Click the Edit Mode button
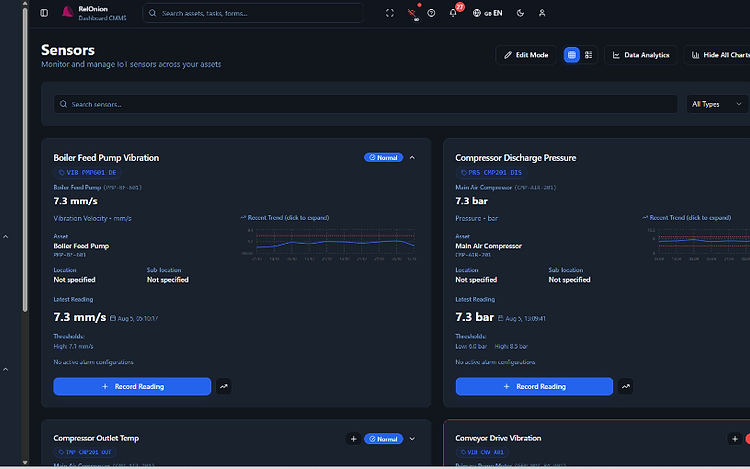This screenshot has width=750, height=469. (x=526, y=55)
